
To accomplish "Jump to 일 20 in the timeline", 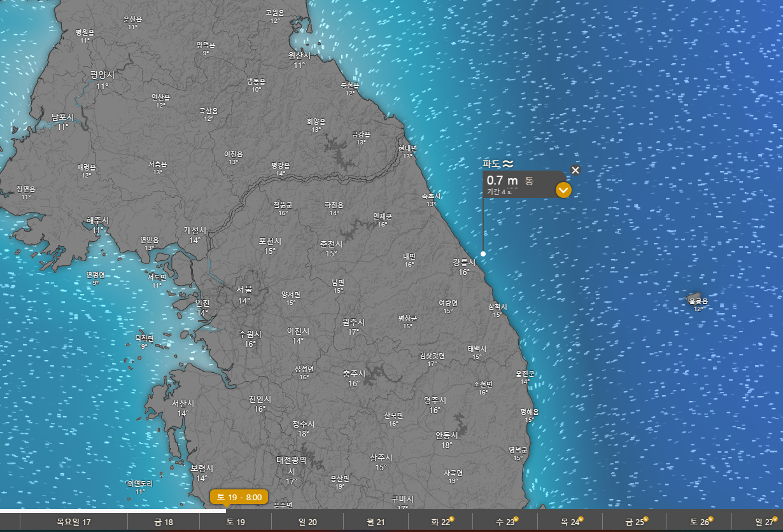I will click(307, 522).
